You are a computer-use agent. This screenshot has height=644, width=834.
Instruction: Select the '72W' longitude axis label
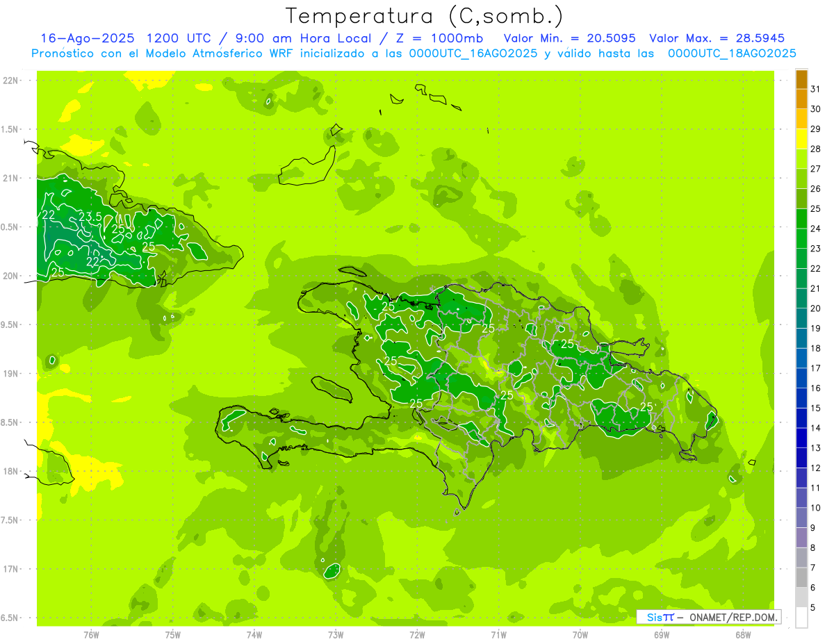(x=417, y=634)
